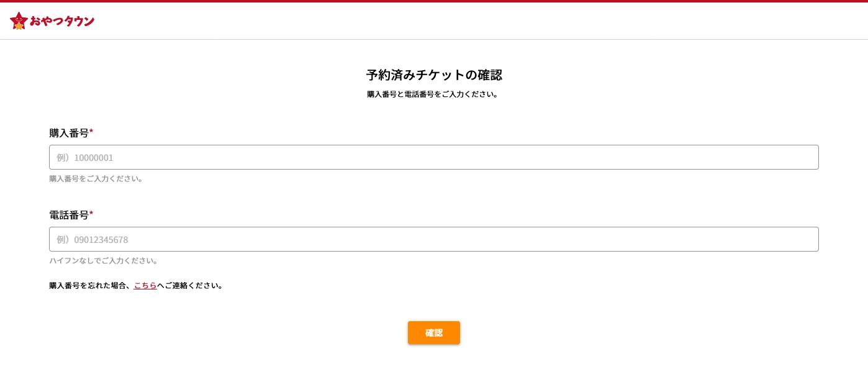Click blank page area below 確認 button

point(434,359)
